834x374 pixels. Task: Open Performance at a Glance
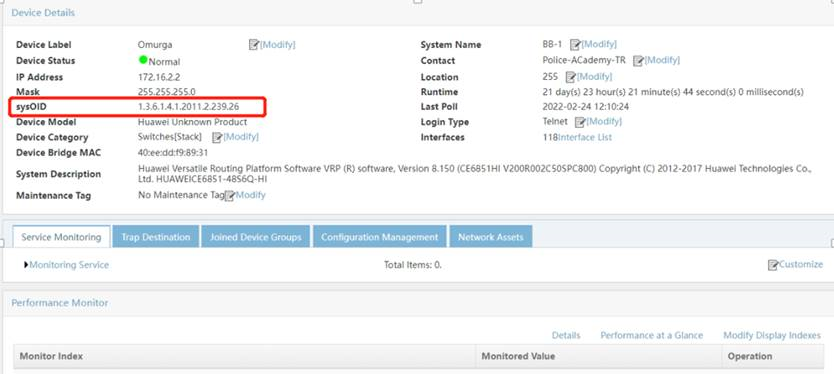[x=652, y=335]
